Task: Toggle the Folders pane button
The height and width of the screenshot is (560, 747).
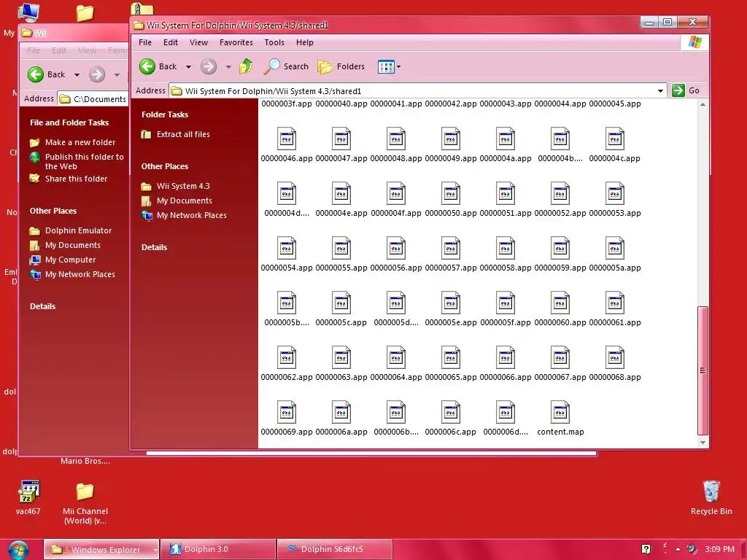Action: coord(341,66)
